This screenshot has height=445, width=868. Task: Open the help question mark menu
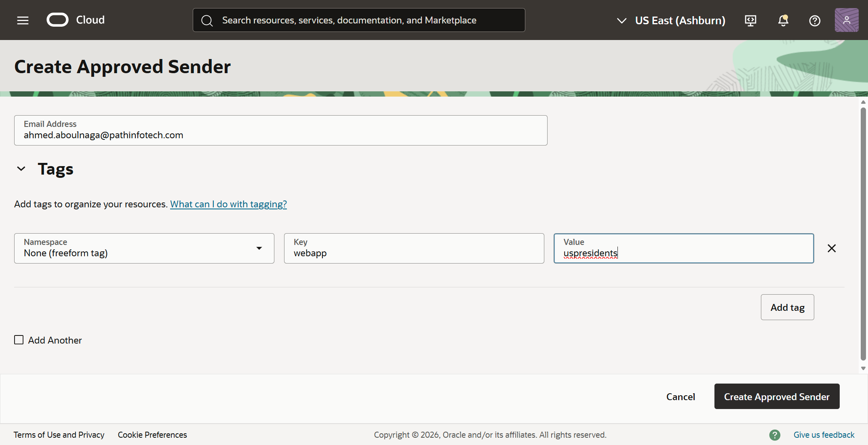[815, 20]
